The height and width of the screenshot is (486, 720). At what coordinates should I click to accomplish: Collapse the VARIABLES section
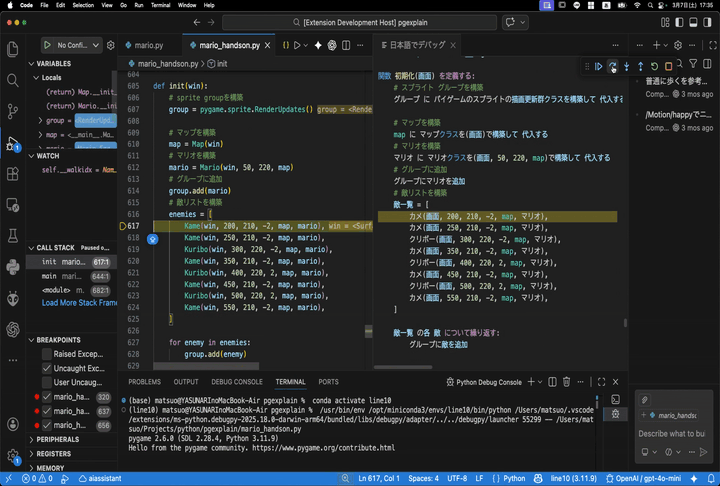tap(54, 63)
